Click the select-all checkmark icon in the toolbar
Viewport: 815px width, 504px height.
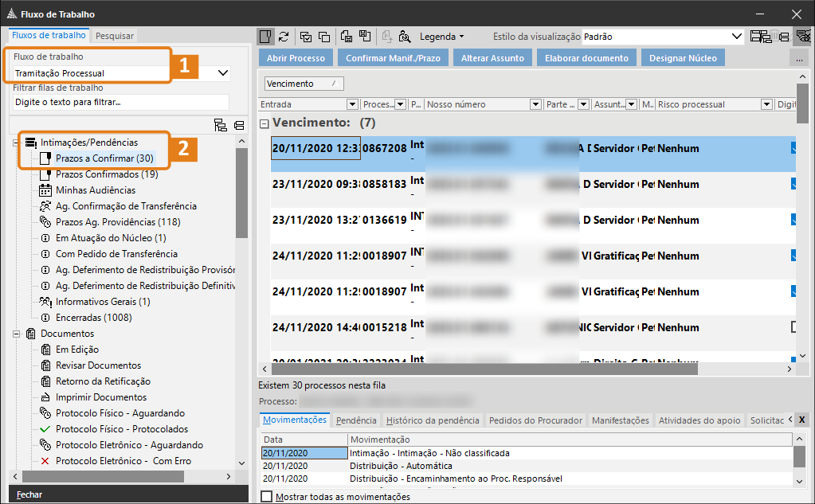(305, 37)
